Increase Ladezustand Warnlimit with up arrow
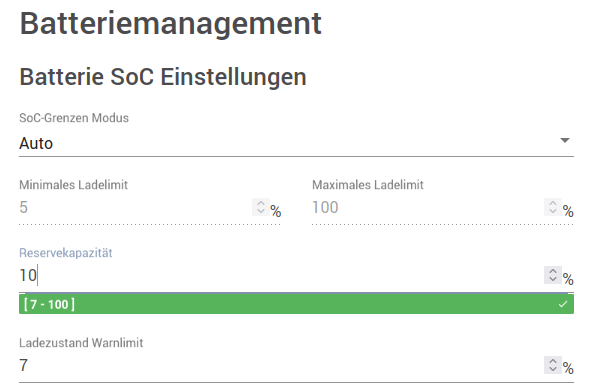 click(553, 361)
